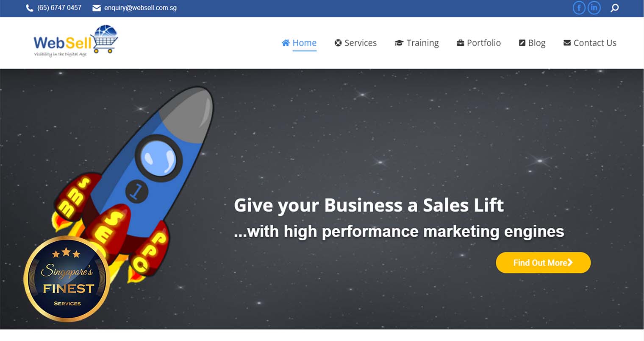Image resolution: width=644 pixels, height=341 pixels.
Task: Click the pencil icon beside Blog
Action: pyautogui.click(x=522, y=42)
